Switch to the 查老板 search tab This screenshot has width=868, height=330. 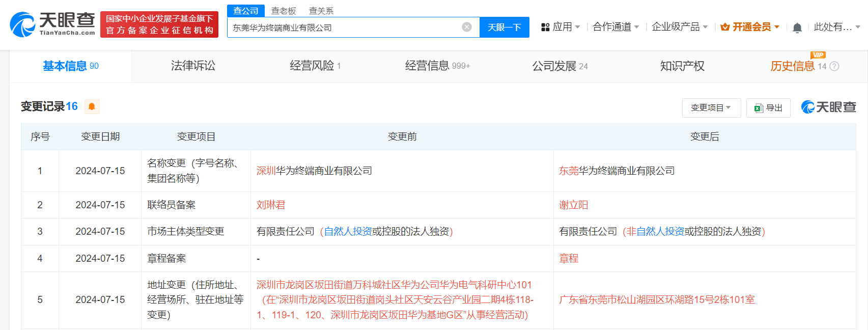coord(284,11)
